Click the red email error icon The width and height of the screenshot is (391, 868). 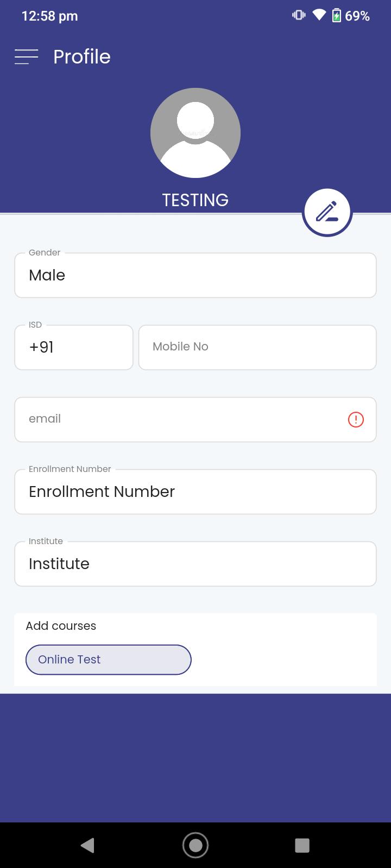click(x=356, y=419)
